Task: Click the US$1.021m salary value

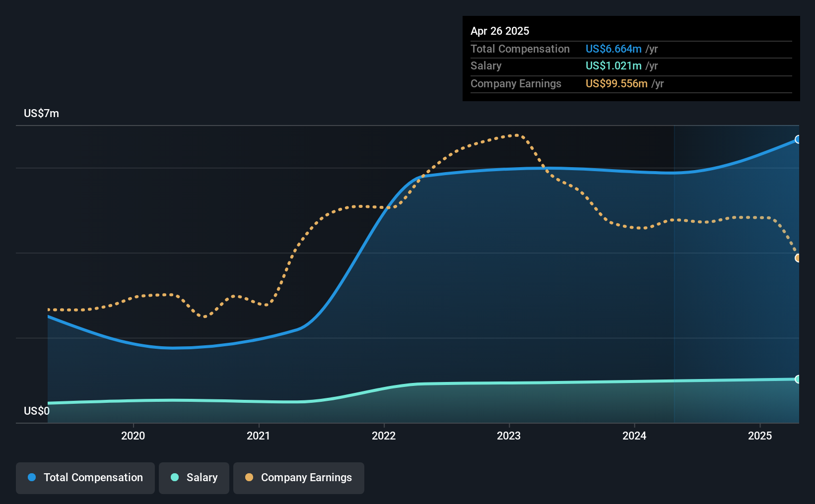Action: click(x=613, y=65)
